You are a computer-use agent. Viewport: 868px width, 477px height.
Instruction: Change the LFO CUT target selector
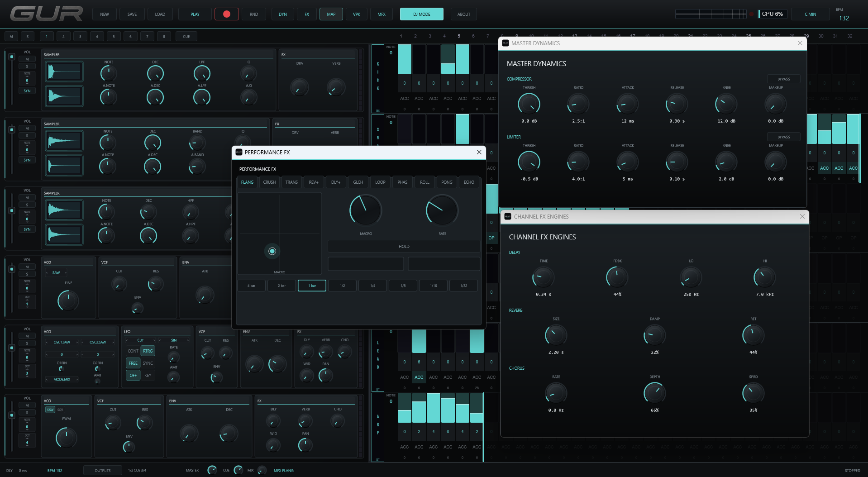click(x=141, y=340)
